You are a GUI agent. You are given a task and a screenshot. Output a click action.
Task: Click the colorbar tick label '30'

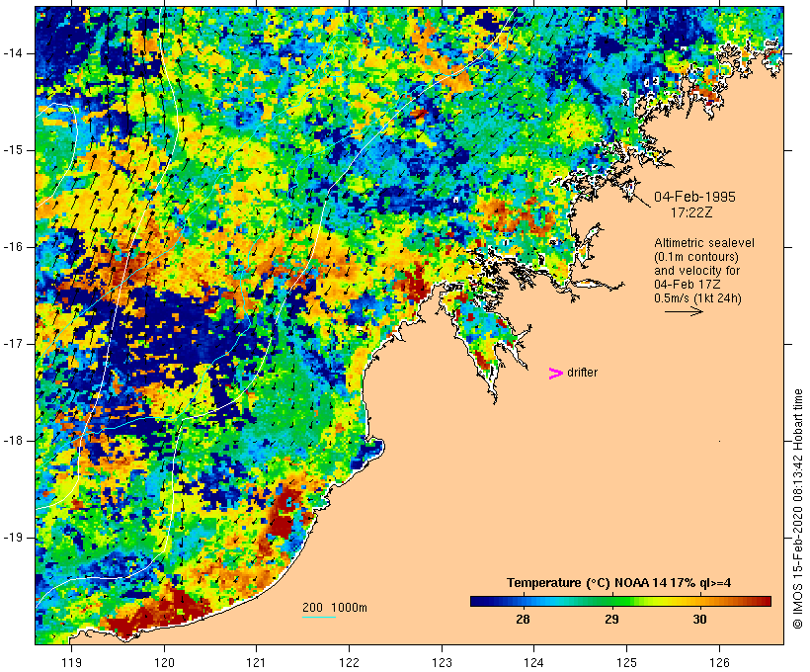[700, 620]
